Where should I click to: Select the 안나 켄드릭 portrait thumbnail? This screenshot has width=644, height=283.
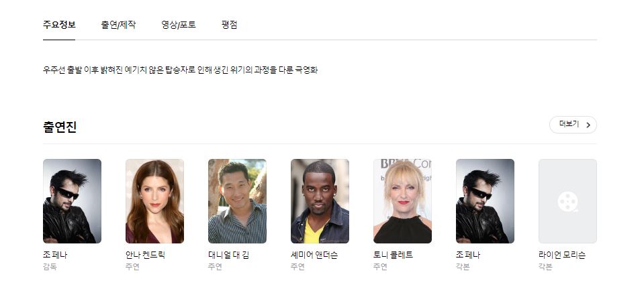click(x=155, y=201)
